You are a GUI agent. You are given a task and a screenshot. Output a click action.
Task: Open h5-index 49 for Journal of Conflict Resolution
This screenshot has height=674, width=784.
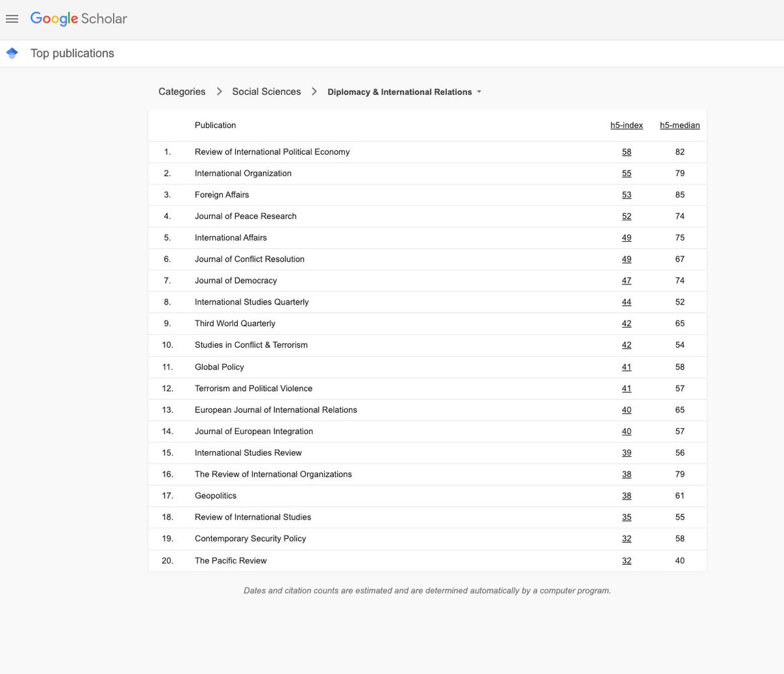[627, 260]
